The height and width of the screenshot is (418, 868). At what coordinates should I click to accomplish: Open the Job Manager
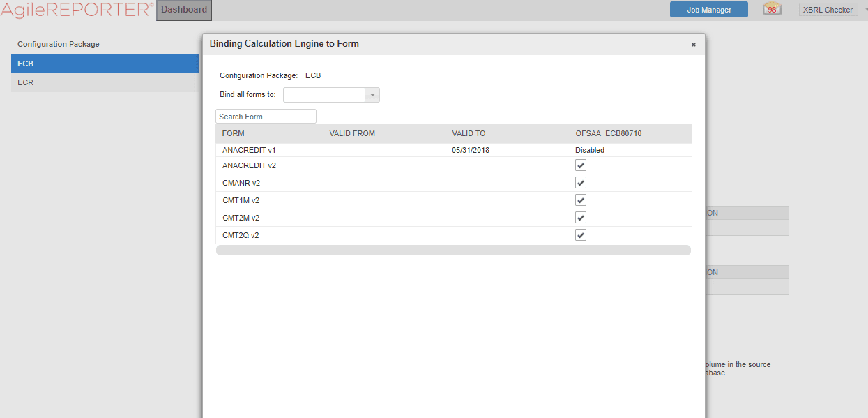pyautogui.click(x=708, y=9)
